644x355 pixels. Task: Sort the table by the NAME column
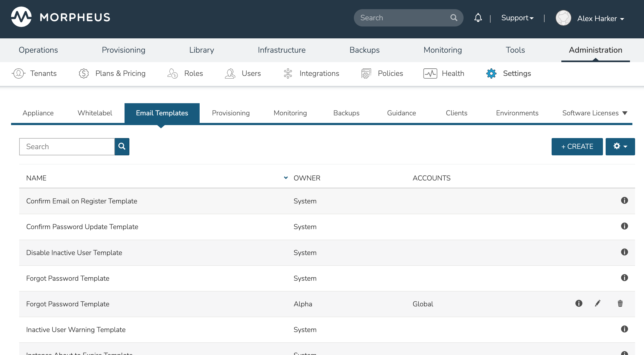[x=36, y=178]
